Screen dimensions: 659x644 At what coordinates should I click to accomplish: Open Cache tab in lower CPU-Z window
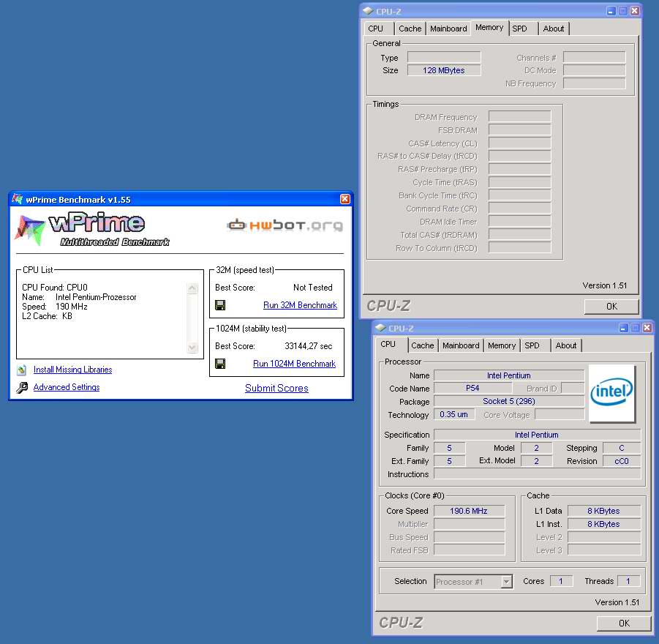(422, 345)
